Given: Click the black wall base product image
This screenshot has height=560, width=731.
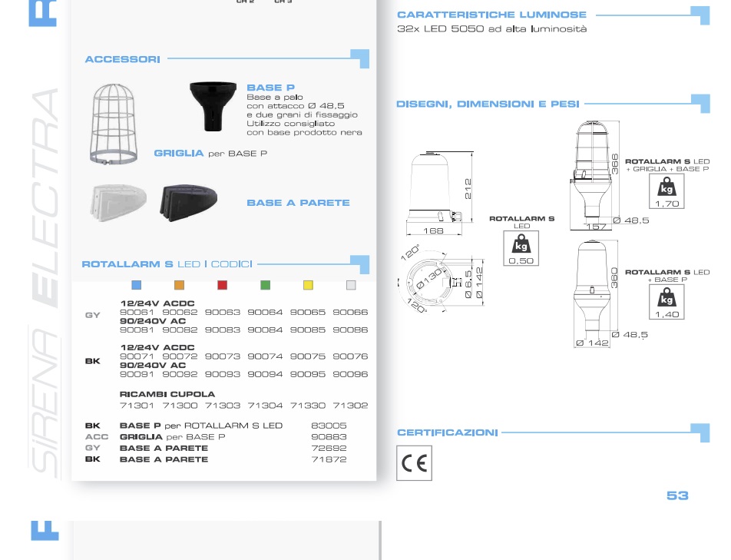Looking at the screenshot, I should pyautogui.click(x=188, y=202).
